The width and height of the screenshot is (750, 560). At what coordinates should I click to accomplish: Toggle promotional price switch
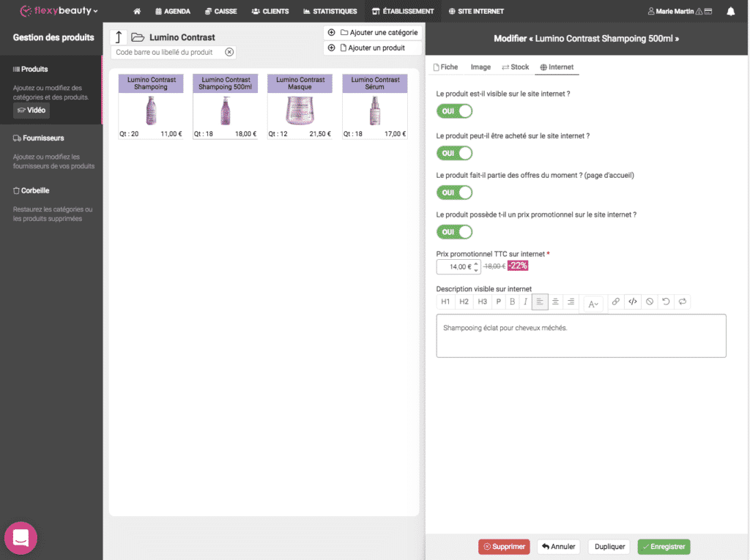point(454,232)
